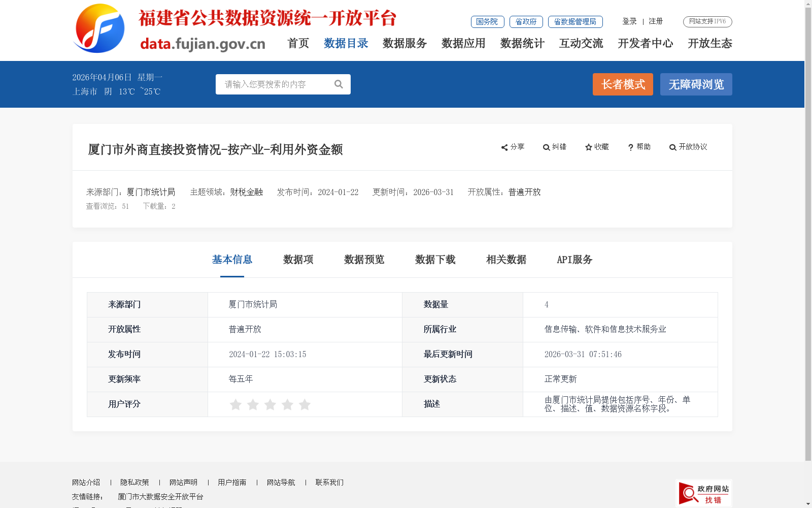Open the 数据目录 menu
812x508 pixels.
click(x=346, y=44)
